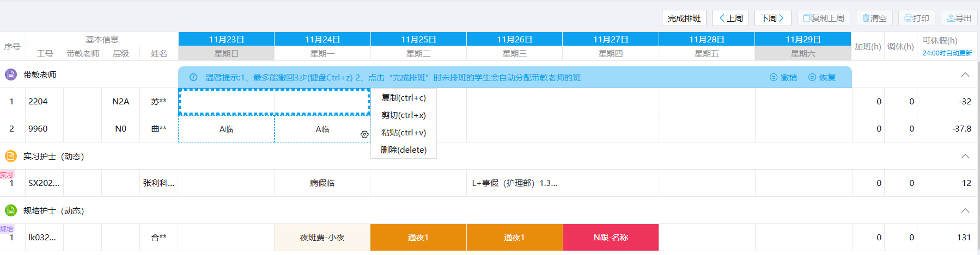Click the 打印 print button
Image resolution: width=980 pixels, height=255 pixels.
pyautogui.click(x=917, y=18)
